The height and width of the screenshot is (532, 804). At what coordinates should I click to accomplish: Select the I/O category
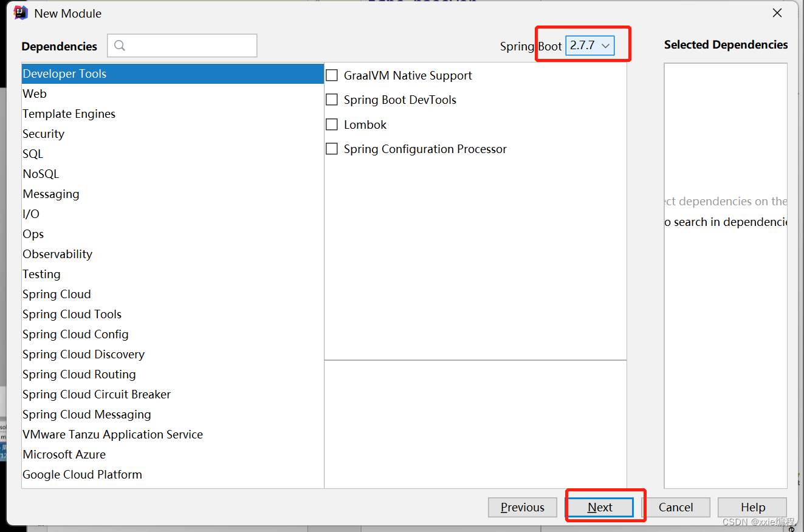pos(173,214)
